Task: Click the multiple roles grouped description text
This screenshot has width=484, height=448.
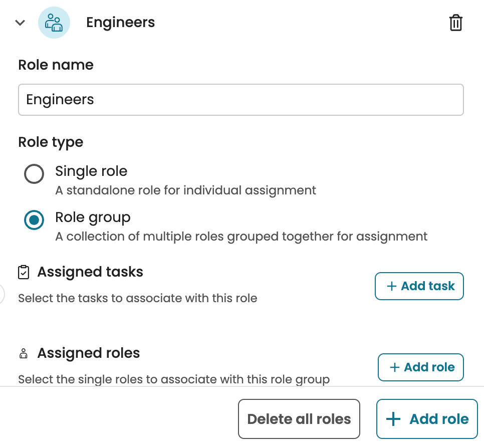Action: [x=241, y=237]
